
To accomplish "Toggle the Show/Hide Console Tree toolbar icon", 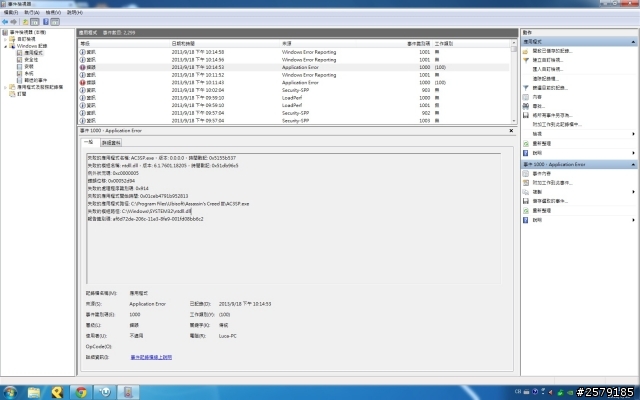I will 35,22.
